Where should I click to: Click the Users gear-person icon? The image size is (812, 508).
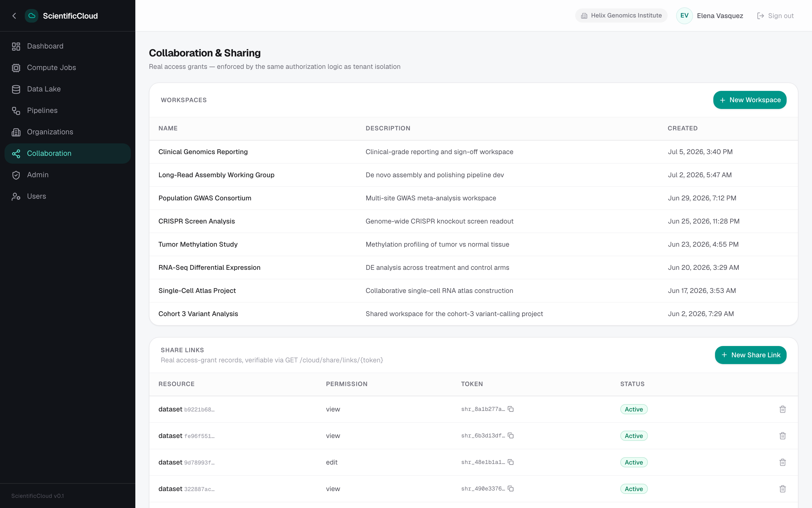click(16, 196)
